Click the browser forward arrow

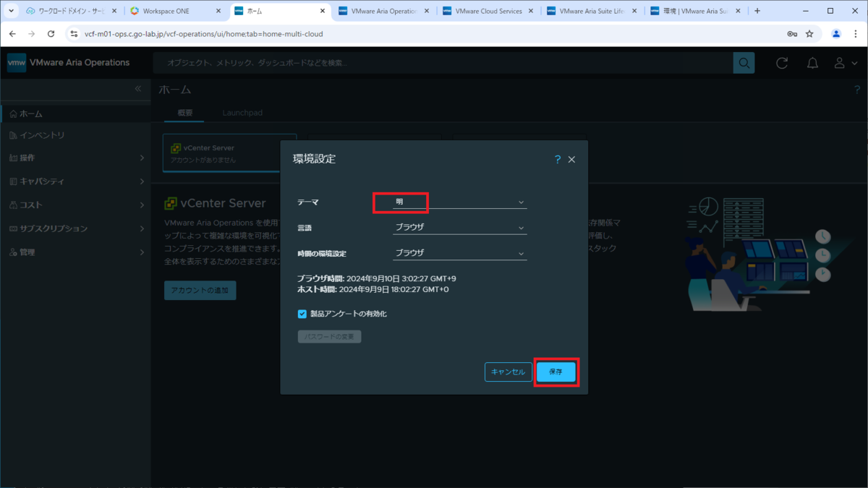32,34
